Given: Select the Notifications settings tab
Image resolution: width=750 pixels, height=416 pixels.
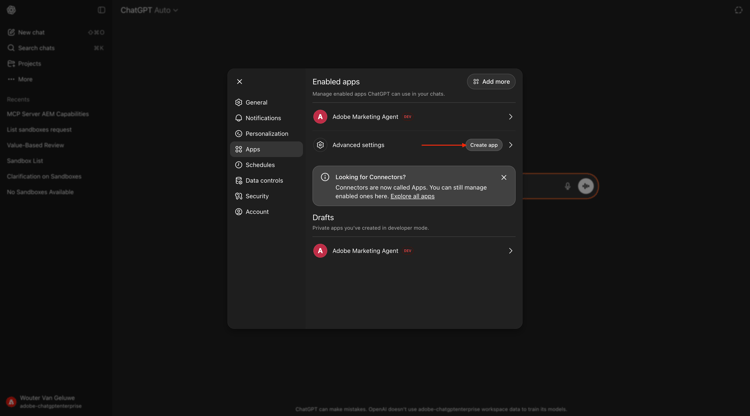Looking at the screenshot, I should click(266, 118).
